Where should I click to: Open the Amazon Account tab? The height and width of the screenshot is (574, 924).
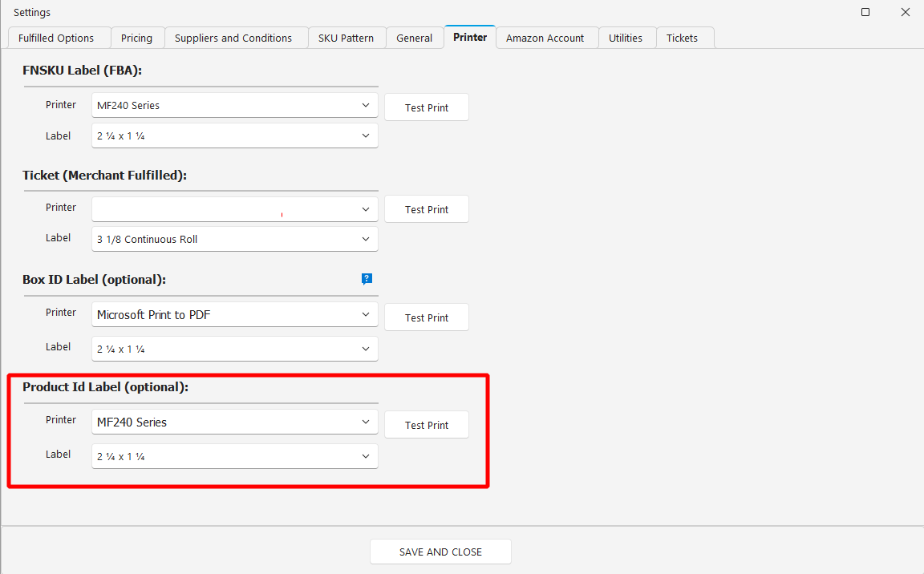click(548, 38)
